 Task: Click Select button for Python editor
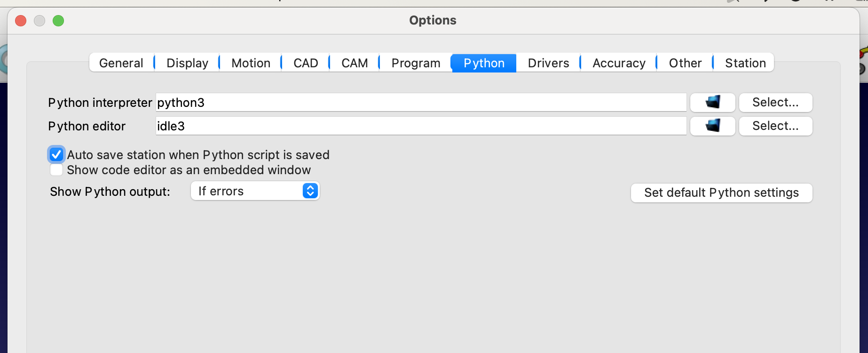pyautogui.click(x=775, y=126)
